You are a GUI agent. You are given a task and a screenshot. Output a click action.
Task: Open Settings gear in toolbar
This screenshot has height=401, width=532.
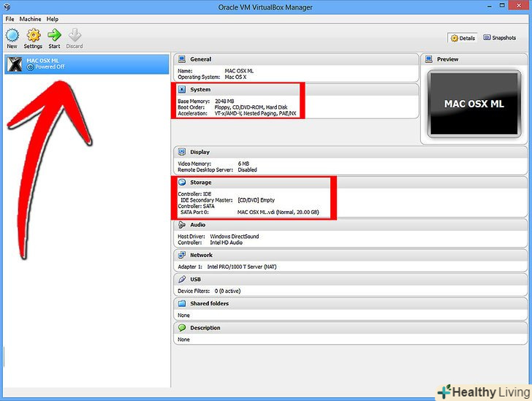coord(34,35)
